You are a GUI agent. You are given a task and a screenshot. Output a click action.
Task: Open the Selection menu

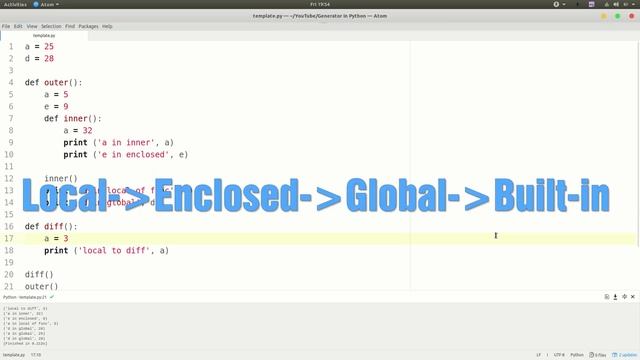tap(51, 26)
